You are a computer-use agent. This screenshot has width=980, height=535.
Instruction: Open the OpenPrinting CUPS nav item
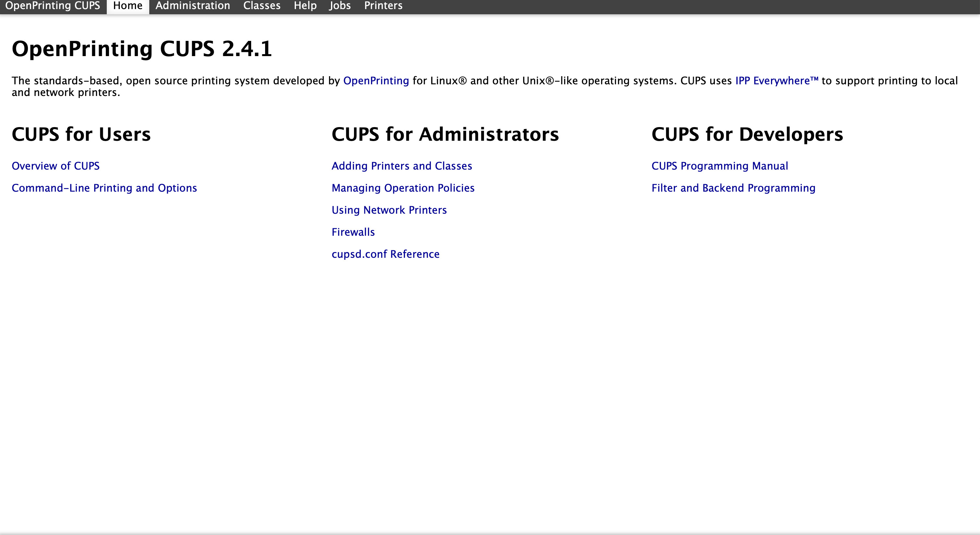point(53,6)
